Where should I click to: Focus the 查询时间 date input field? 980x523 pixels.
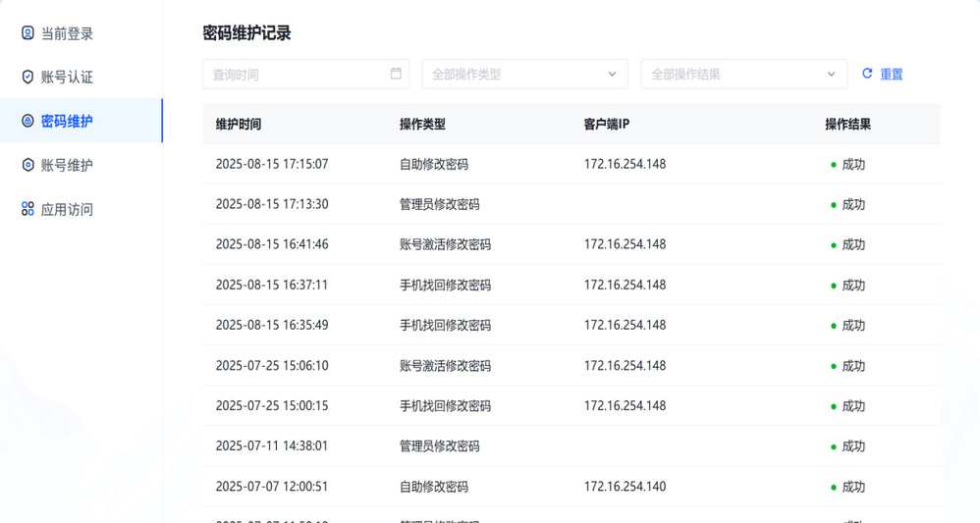coord(295,74)
